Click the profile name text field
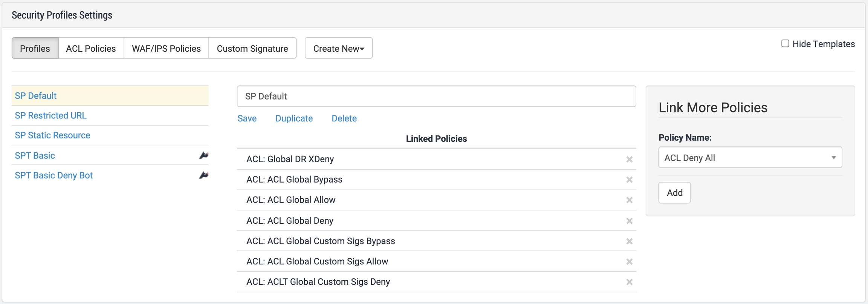 (x=436, y=97)
